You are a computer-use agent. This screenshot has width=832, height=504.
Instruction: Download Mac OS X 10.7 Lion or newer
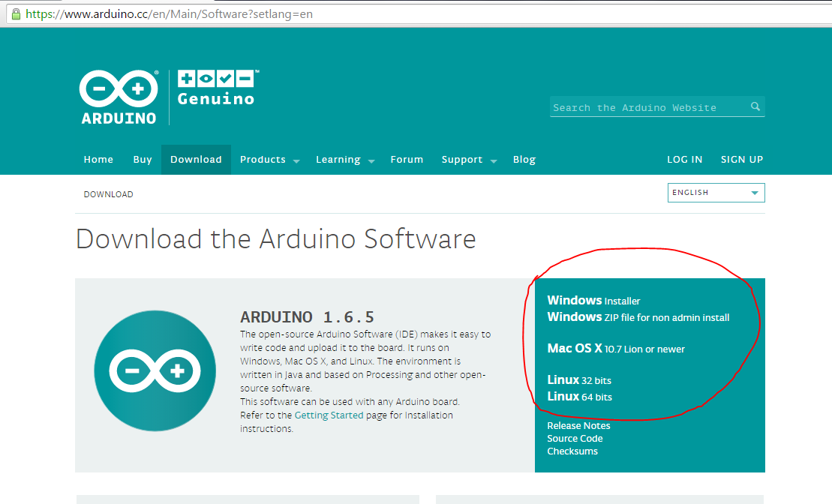point(615,349)
